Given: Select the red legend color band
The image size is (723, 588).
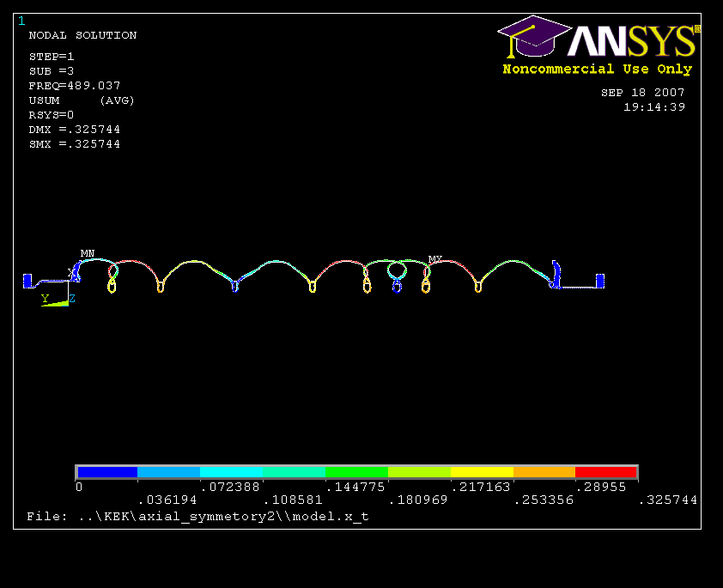Looking at the screenshot, I should coord(606,472).
